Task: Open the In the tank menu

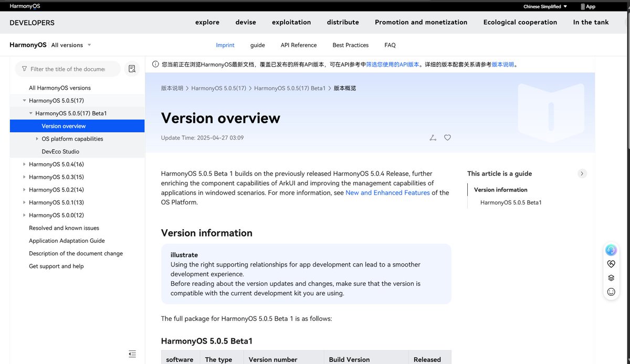Action: coord(591,23)
